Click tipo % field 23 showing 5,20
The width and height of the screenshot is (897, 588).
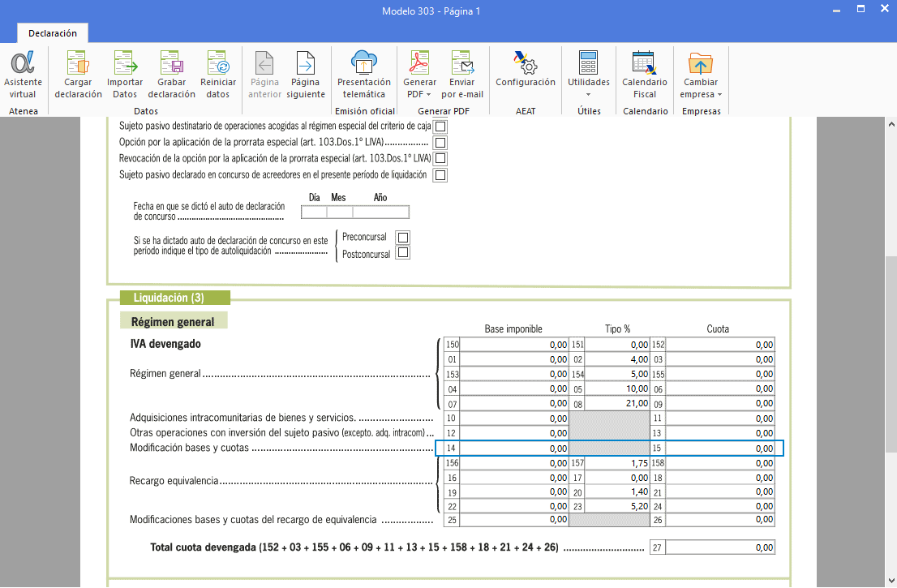617,506
